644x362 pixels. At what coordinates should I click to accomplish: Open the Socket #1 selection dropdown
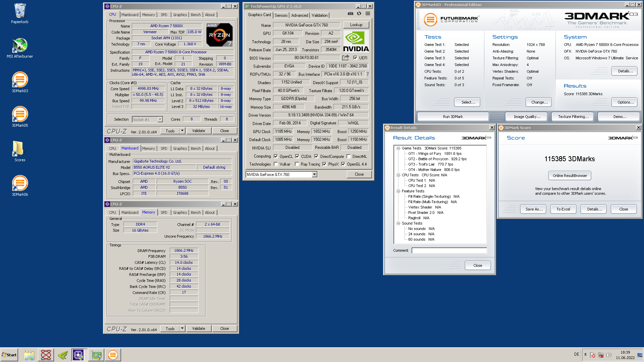(160, 119)
